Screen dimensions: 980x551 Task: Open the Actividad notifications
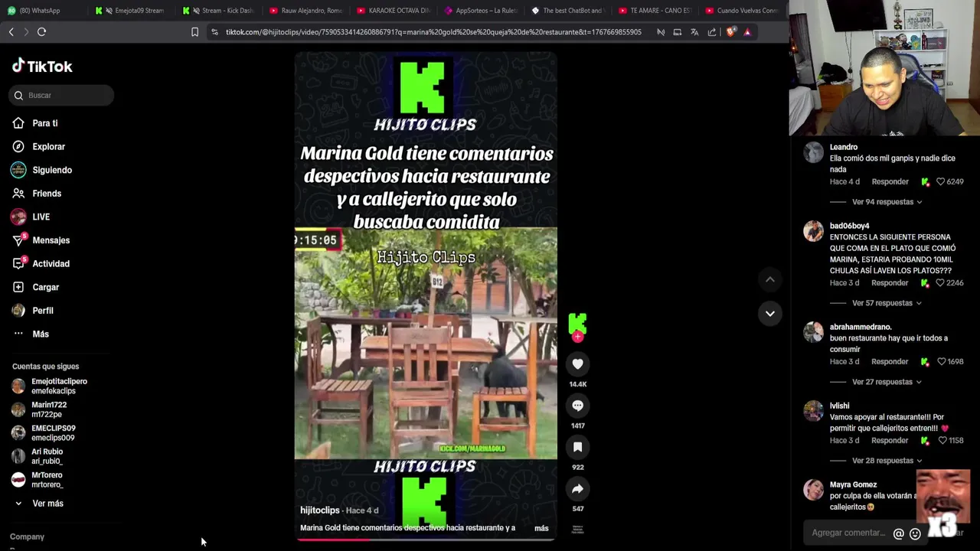(x=41, y=263)
